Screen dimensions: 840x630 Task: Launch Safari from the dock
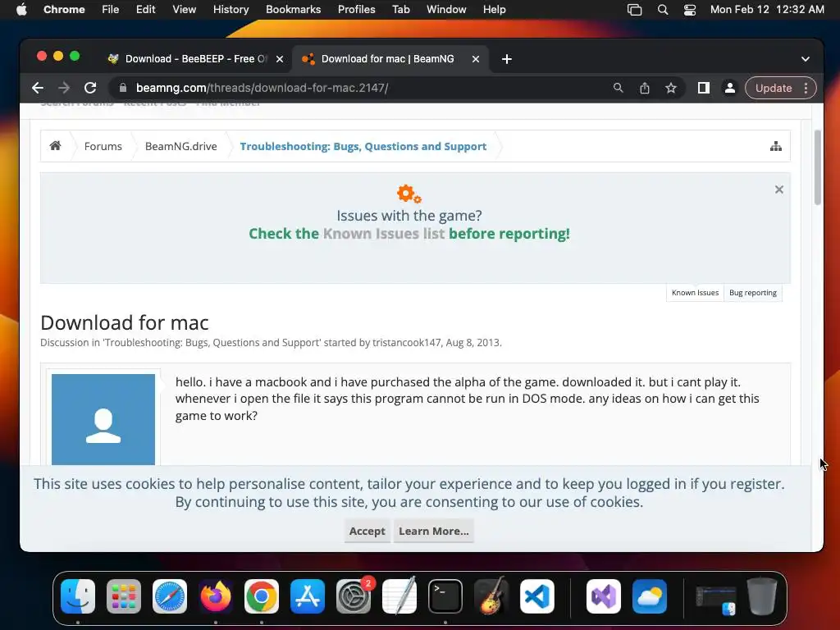[x=170, y=596]
